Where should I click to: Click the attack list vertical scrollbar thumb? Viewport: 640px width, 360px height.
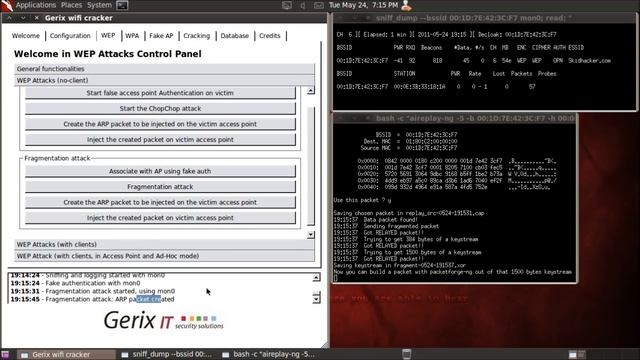[311, 165]
